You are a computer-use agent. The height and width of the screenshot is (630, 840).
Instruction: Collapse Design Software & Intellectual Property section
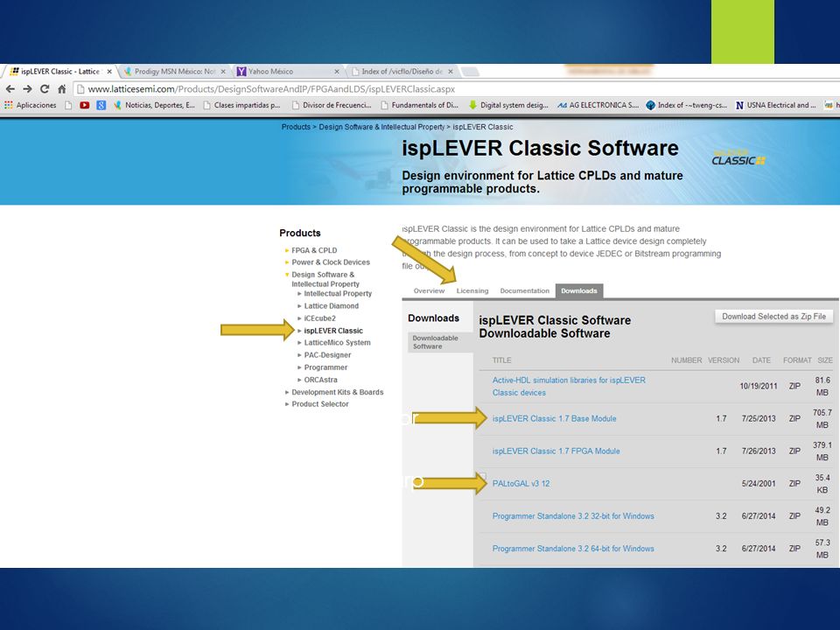[x=325, y=279]
